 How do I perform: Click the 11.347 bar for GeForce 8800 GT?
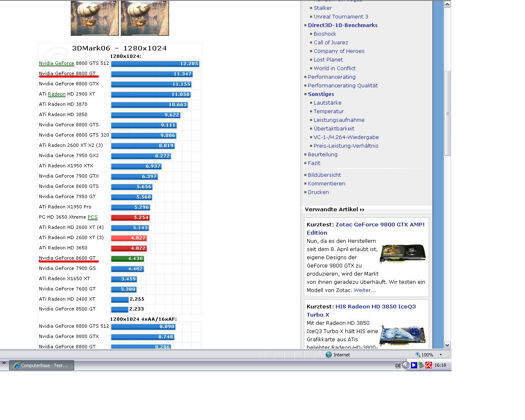coord(152,74)
